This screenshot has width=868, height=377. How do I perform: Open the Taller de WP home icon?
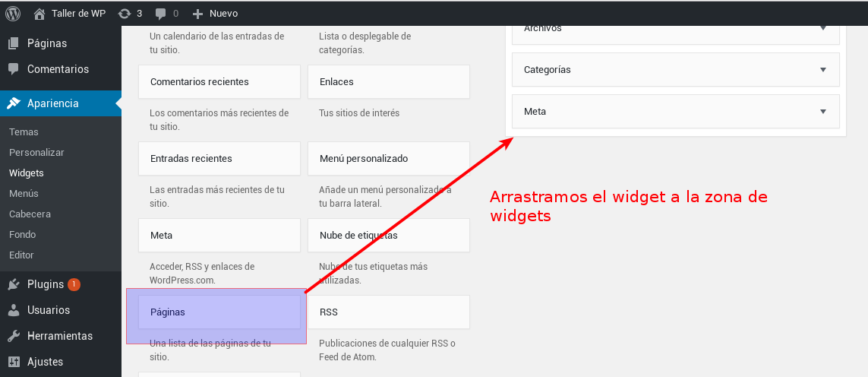[40, 13]
